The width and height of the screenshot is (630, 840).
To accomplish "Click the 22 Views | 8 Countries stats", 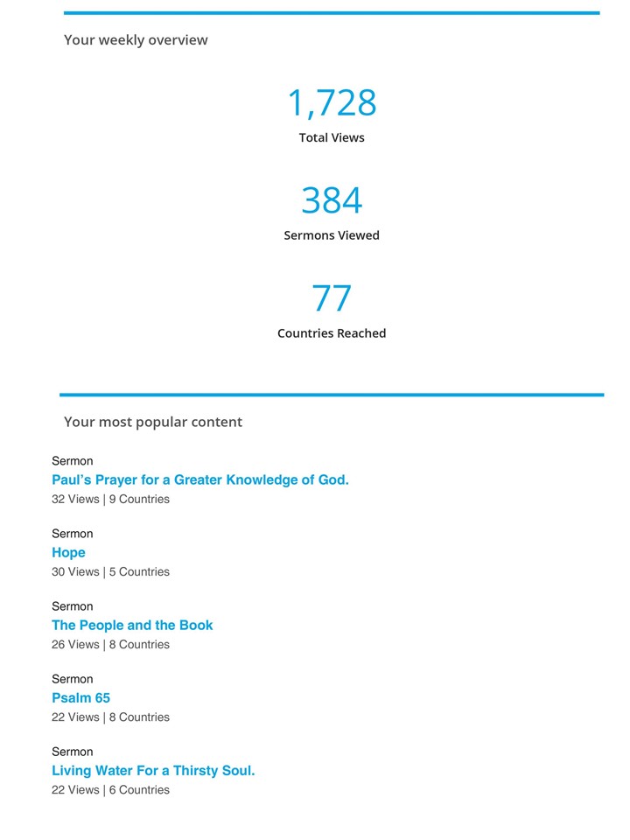I will [x=110, y=717].
